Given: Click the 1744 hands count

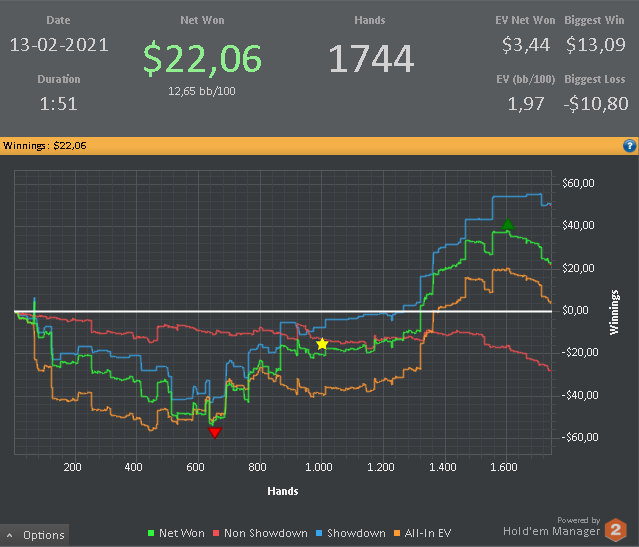Looking at the screenshot, I should 370,59.
